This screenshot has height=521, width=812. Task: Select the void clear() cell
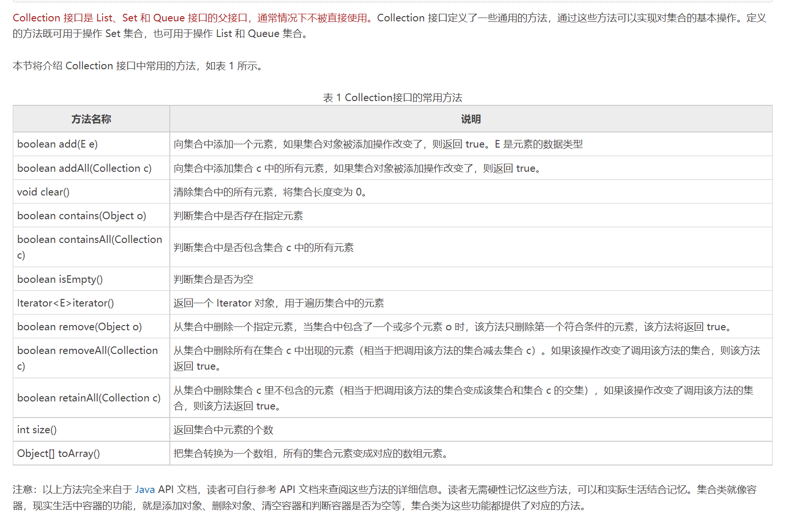pos(91,192)
